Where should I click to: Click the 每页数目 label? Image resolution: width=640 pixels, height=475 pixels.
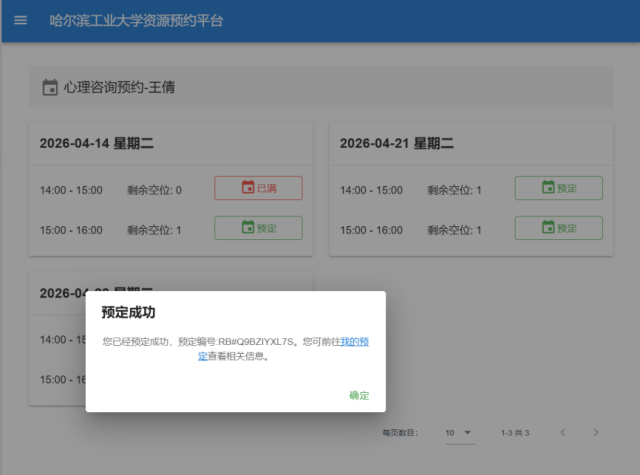(x=399, y=433)
